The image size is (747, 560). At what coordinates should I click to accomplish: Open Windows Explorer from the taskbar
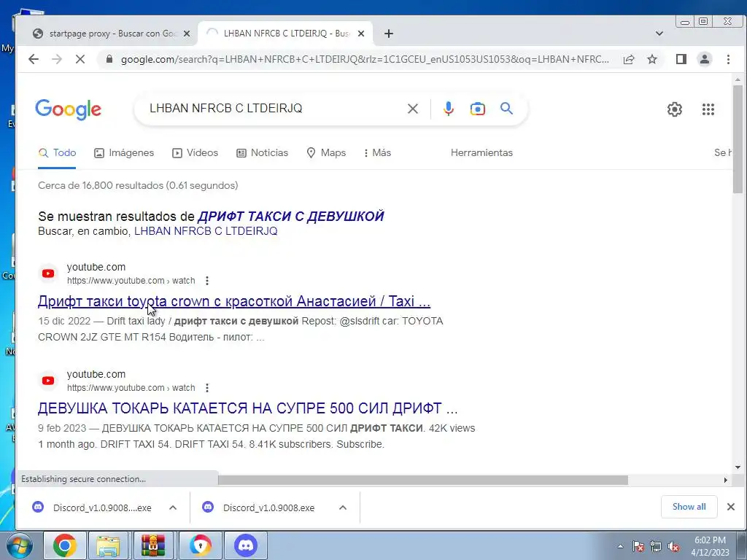108,545
